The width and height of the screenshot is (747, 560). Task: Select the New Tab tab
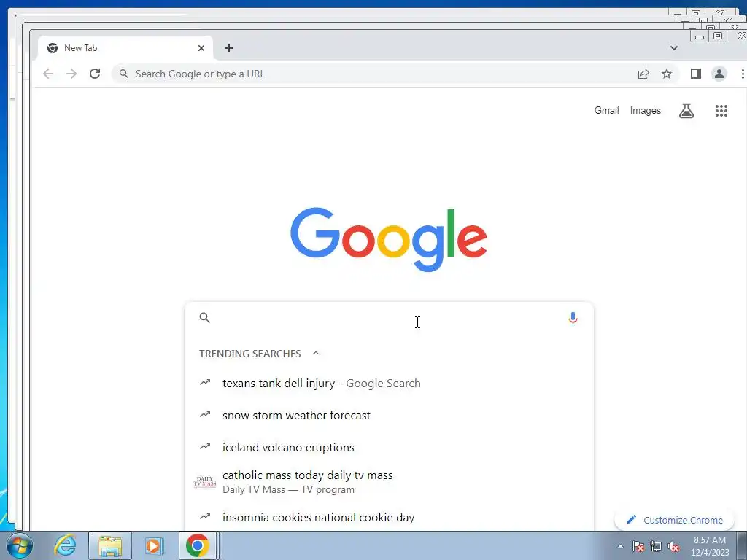125,48
